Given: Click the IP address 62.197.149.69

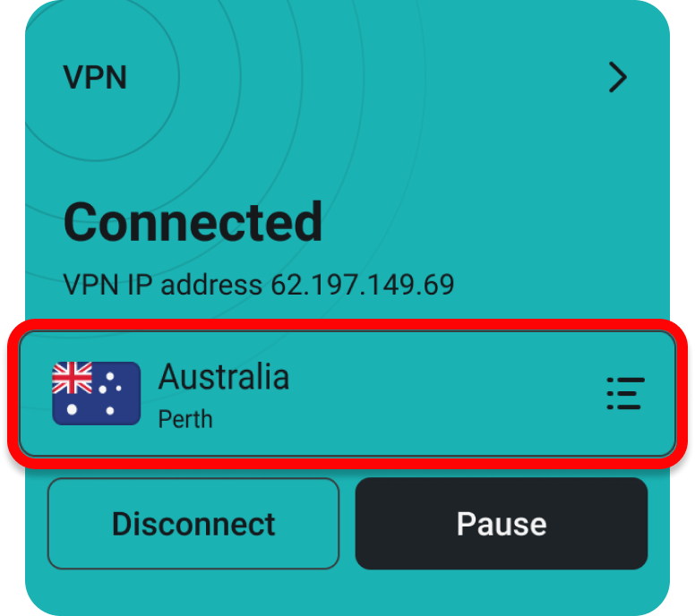Looking at the screenshot, I should (363, 284).
